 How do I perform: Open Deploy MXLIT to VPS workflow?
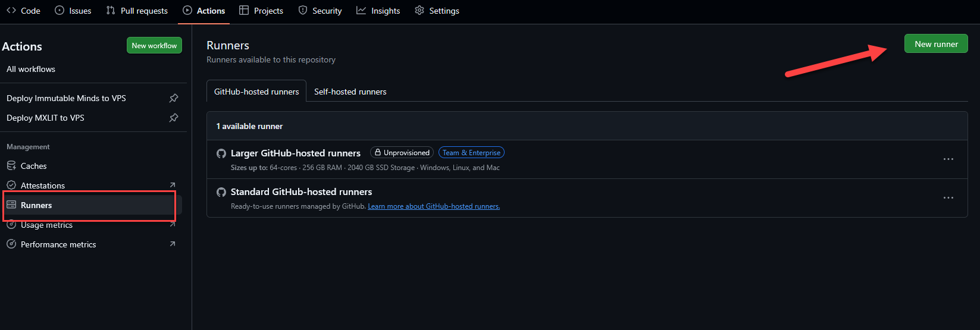[x=45, y=118]
